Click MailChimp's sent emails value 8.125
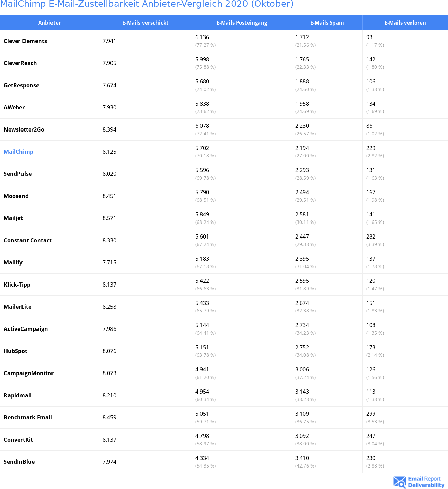 [x=109, y=152]
